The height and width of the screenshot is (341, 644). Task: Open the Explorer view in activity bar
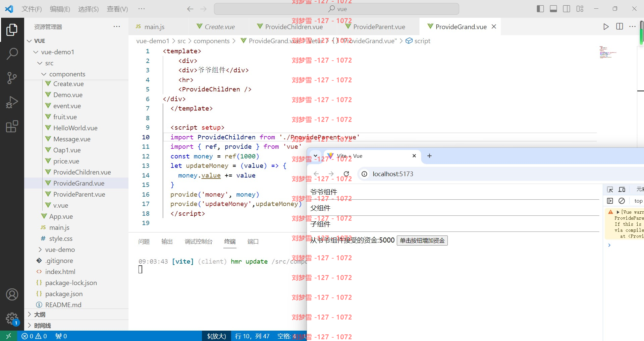(12, 30)
